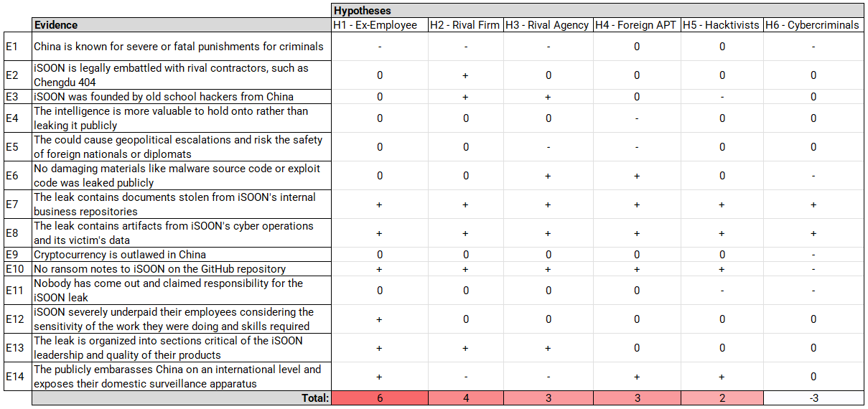Click 'Nobody has come out and claimed responsibility' cell
The image size is (868, 409).
click(182, 291)
